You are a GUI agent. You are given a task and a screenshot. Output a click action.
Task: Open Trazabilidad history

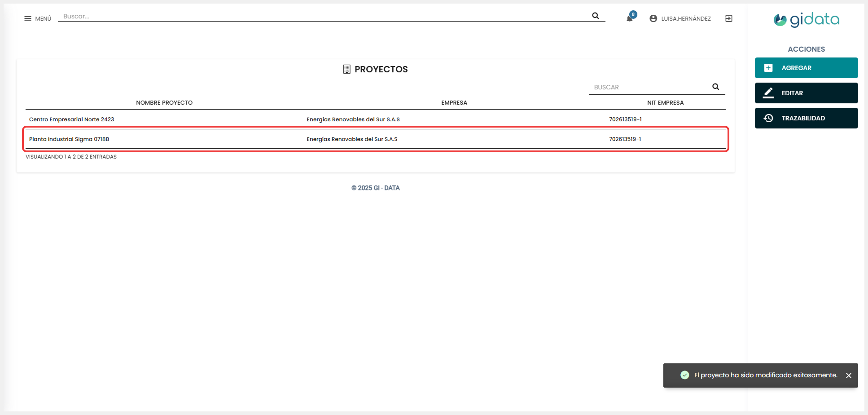click(806, 118)
